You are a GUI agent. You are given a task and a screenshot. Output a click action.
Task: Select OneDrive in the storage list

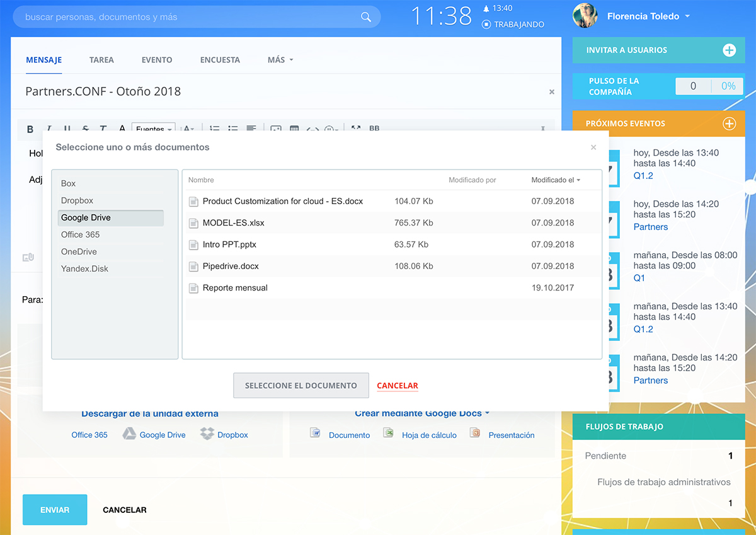point(79,251)
